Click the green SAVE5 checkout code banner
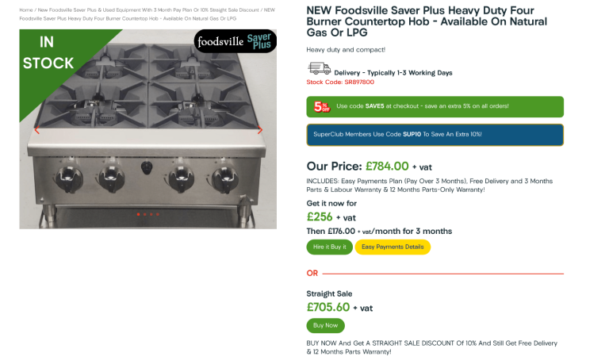609x364 pixels. coord(435,106)
